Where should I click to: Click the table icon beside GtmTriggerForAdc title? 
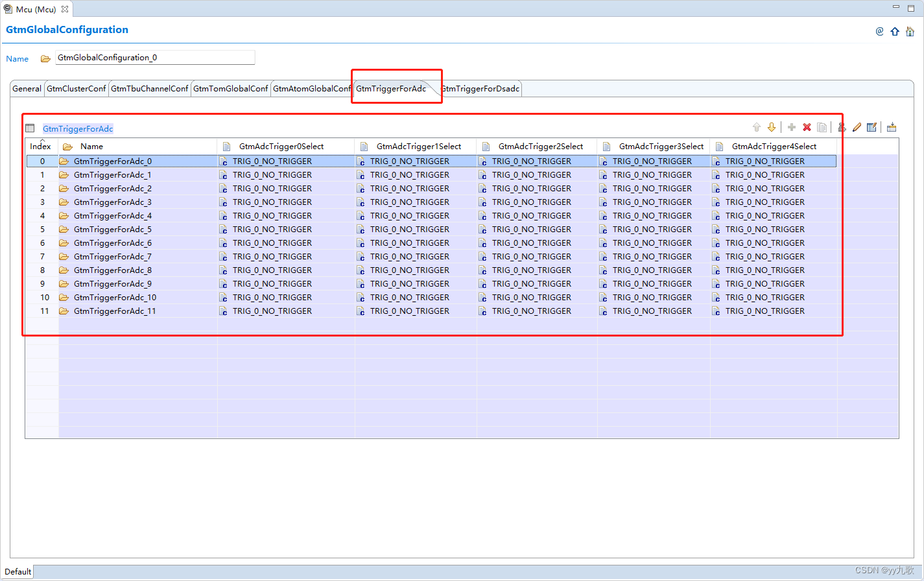coord(30,128)
